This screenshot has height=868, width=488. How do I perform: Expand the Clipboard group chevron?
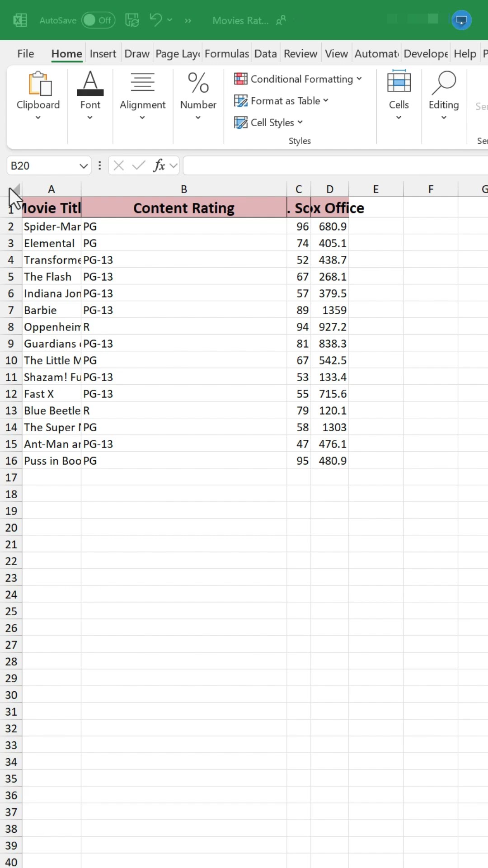tap(38, 118)
